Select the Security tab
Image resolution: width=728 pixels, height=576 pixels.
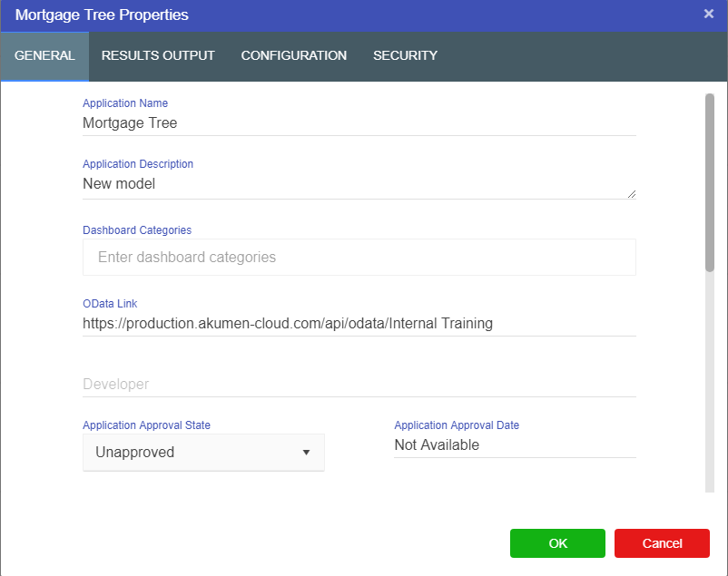pyautogui.click(x=405, y=56)
